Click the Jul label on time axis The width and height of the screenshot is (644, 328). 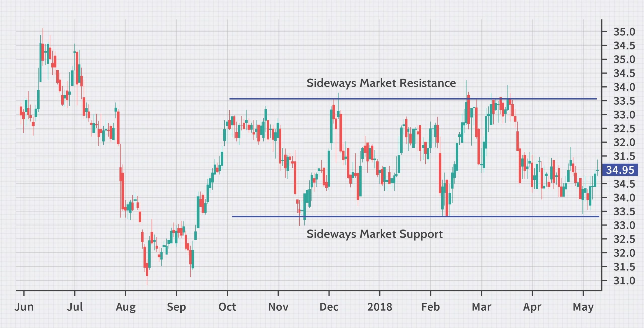click(75, 307)
